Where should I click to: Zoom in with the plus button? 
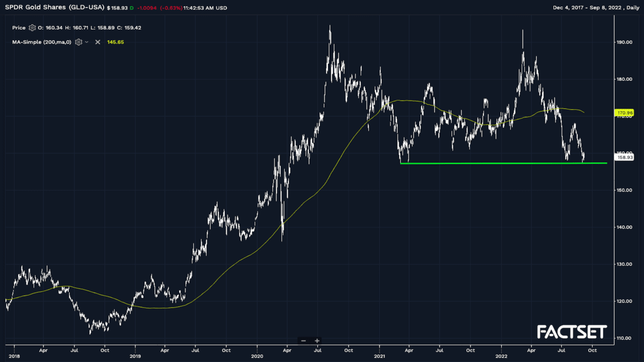(x=317, y=341)
